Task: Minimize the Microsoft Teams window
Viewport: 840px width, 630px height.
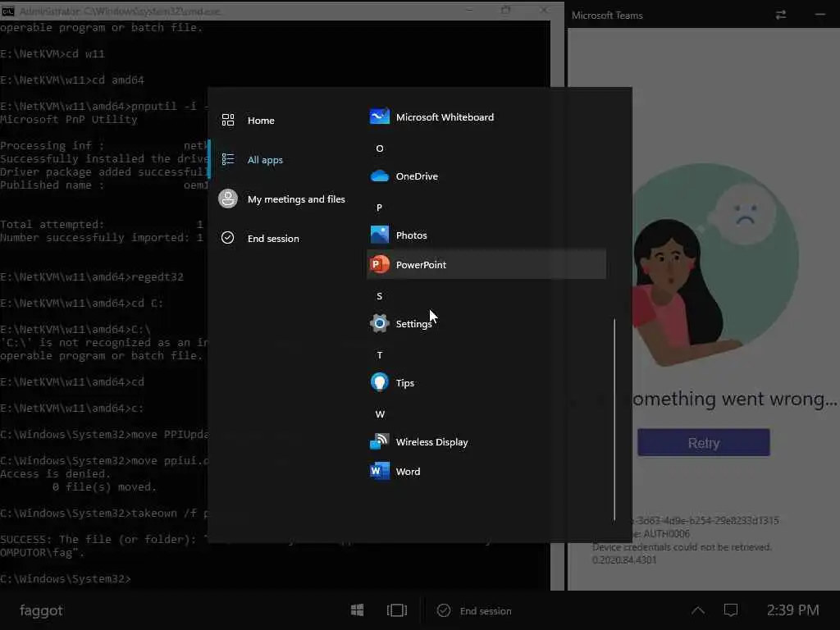Action: coord(820,15)
